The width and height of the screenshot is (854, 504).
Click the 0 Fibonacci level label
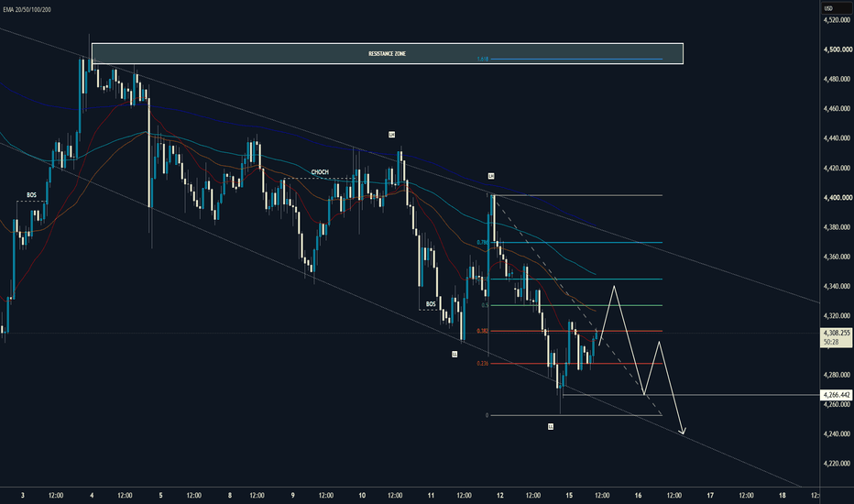tap(487, 415)
